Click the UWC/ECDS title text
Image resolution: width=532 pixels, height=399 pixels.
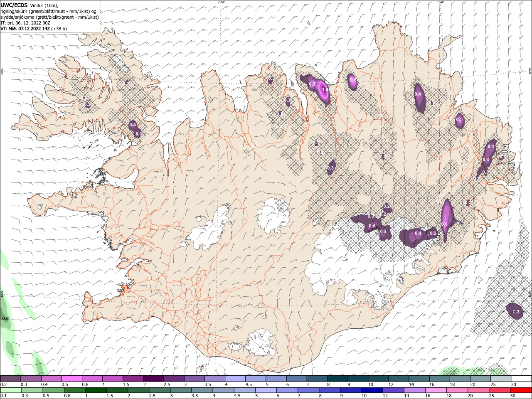click(14, 5)
